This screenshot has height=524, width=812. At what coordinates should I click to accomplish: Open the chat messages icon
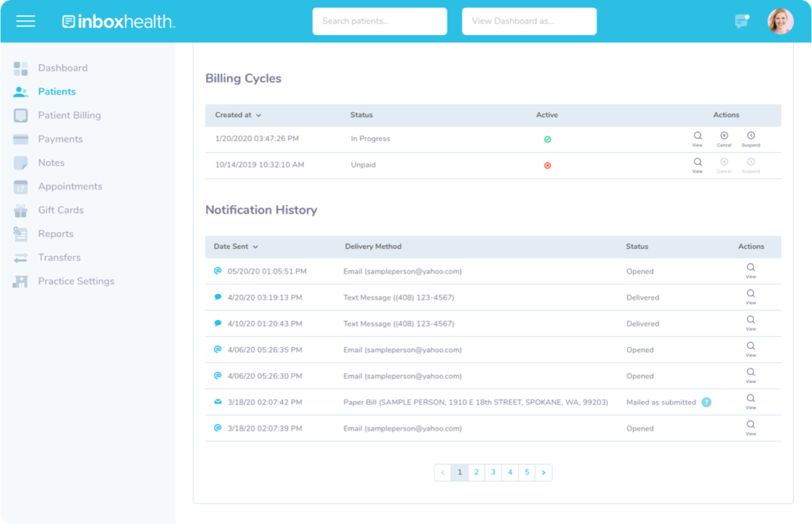pyautogui.click(x=741, y=21)
